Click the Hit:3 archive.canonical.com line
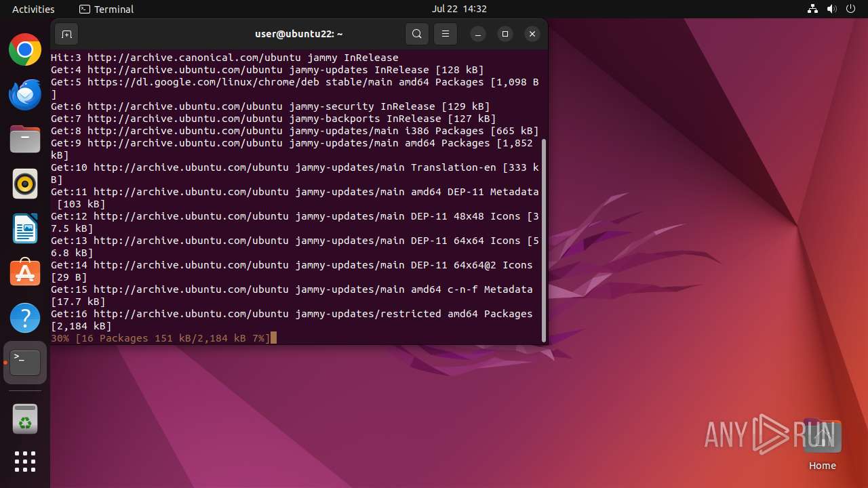The image size is (868, 488). (224, 58)
